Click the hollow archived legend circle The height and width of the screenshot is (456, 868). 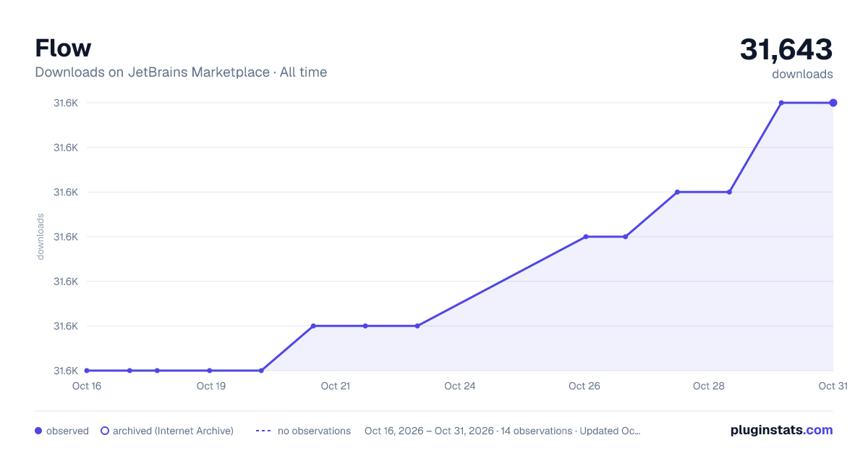(105, 431)
